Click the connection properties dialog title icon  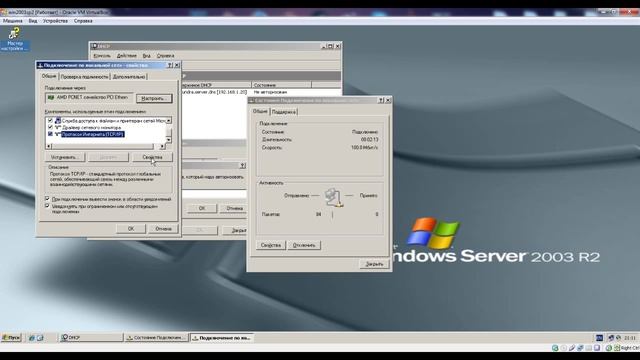point(40,65)
